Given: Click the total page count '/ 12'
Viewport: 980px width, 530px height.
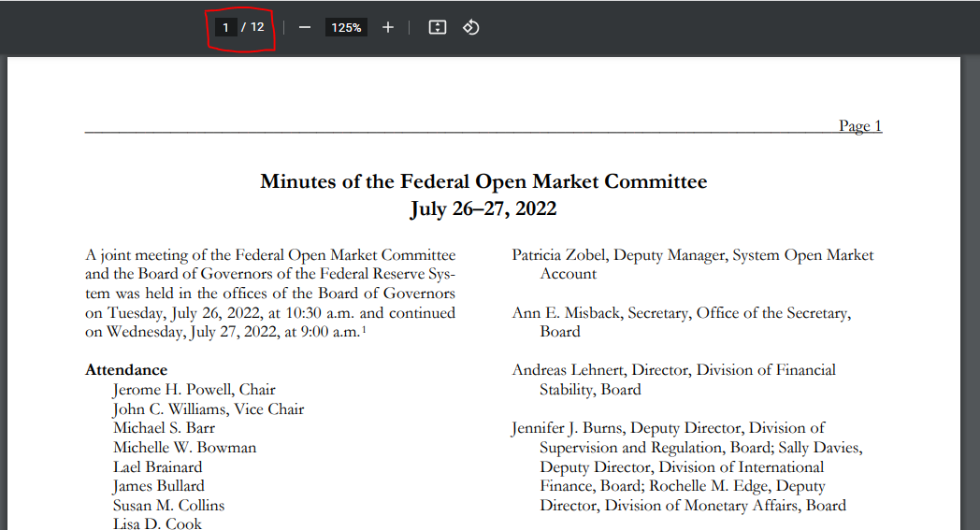Looking at the screenshot, I should 253,27.
